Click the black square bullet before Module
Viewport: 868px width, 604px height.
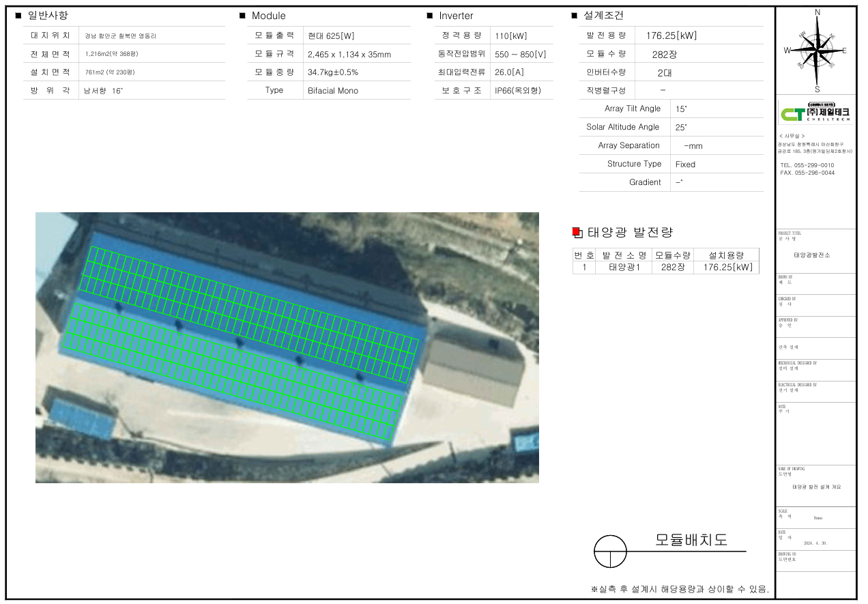pyautogui.click(x=242, y=16)
